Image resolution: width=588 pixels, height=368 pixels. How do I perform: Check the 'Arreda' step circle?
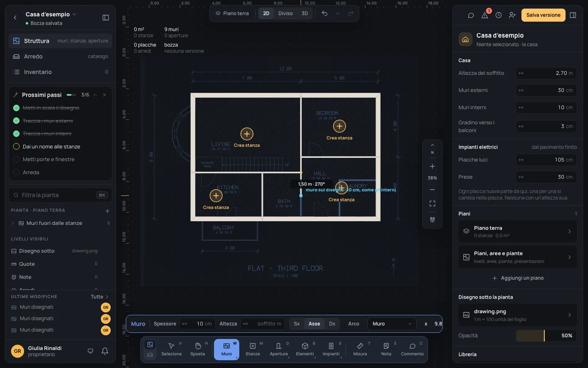pyautogui.click(x=16, y=173)
